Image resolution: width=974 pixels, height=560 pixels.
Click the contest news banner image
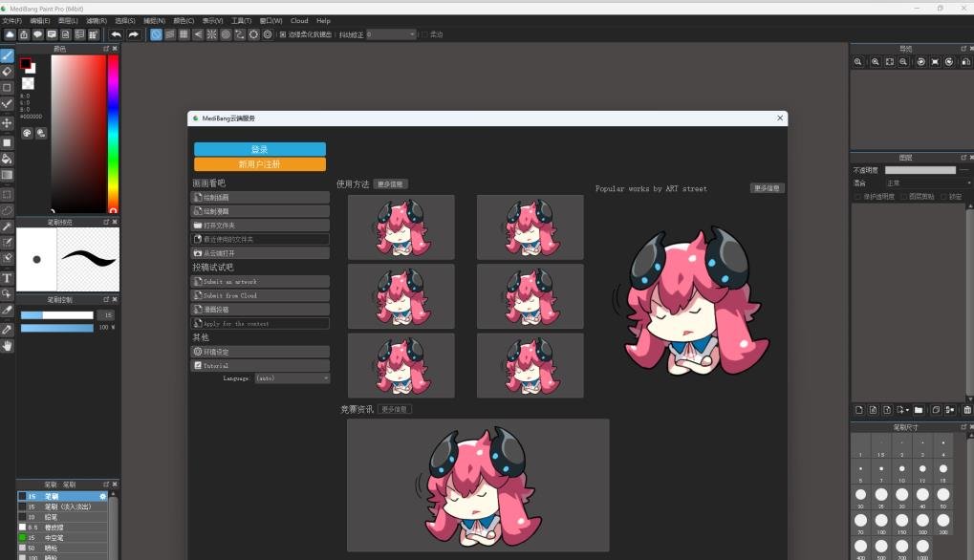(478, 485)
